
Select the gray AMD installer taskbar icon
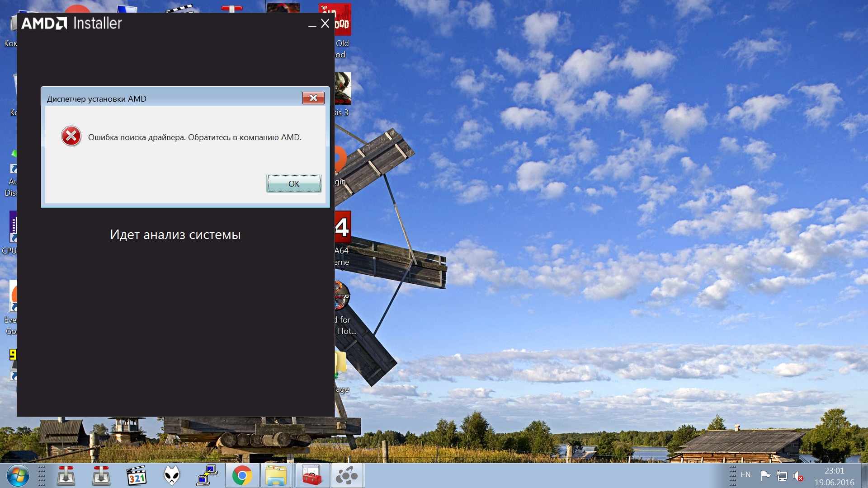click(347, 476)
